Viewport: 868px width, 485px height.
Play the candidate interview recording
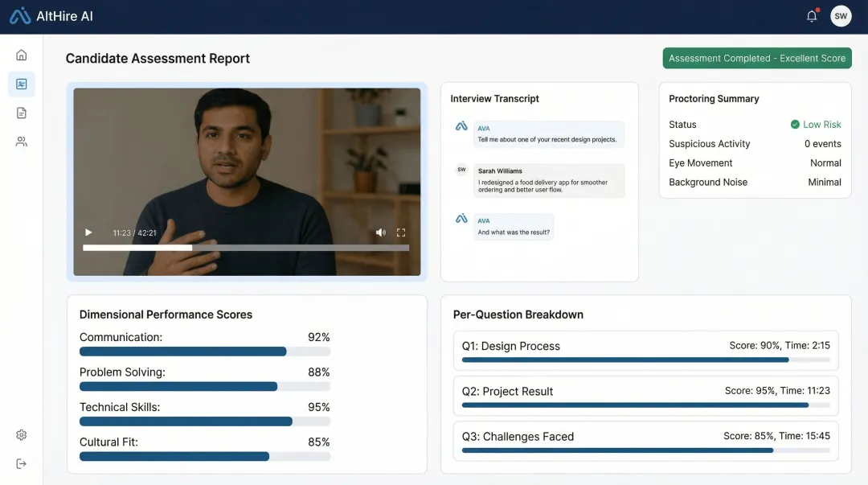click(x=88, y=232)
